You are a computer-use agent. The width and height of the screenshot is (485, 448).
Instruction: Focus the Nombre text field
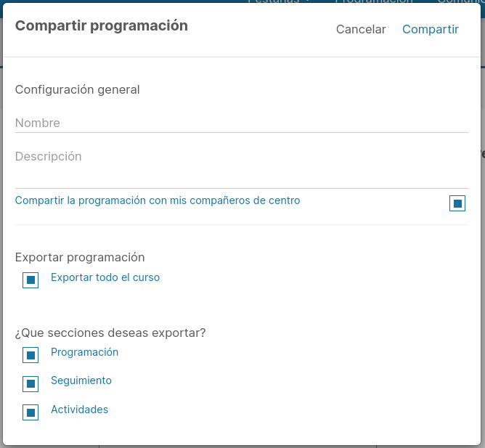[241, 123]
